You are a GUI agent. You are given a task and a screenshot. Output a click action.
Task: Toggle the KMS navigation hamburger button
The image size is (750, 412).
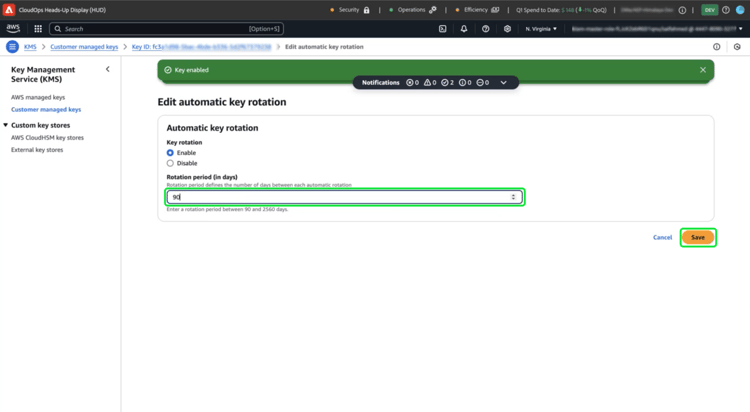12,46
